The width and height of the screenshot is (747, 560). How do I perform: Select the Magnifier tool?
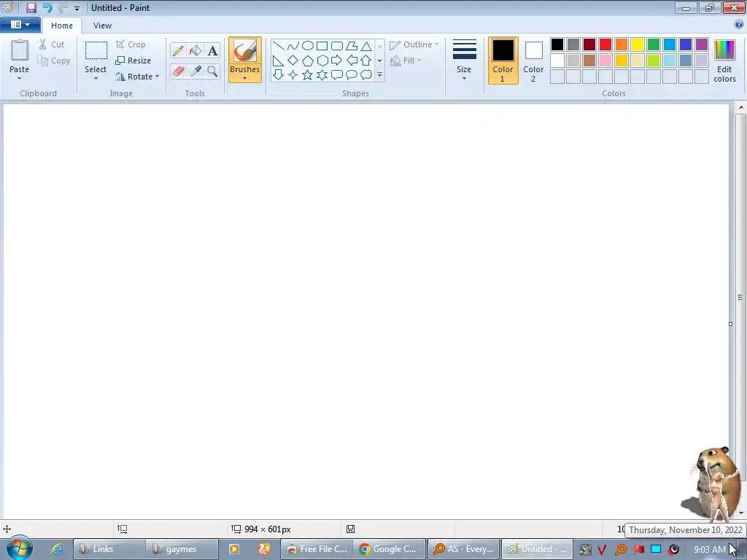tap(212, 71)
